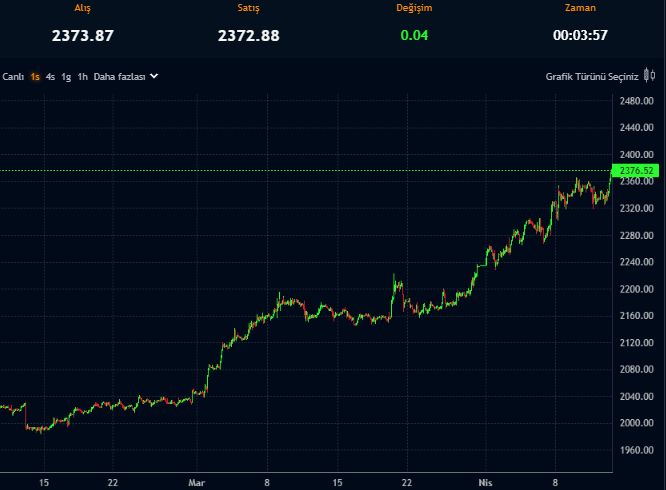Viewport: 666px width, 490px height.
Task: Click the green 2376.52 current price tag
Action: click(x=636, y=171)
